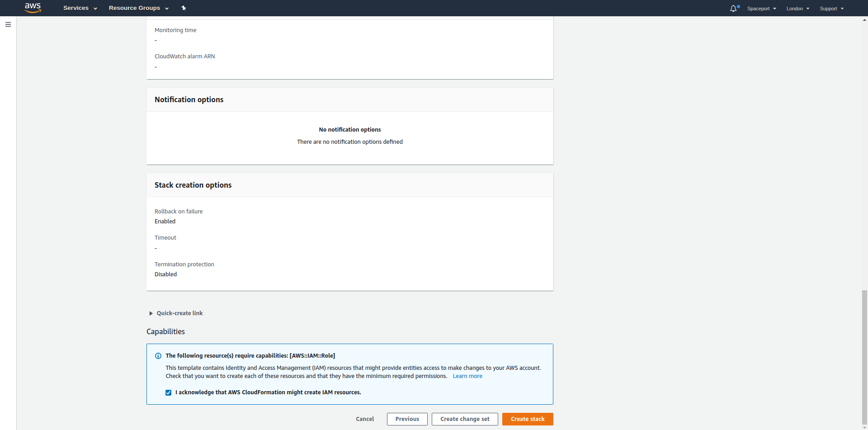Click the IAM acknowledgement label text
The height and width of the screenshot is (430, 868).
[x=268, y=392]
